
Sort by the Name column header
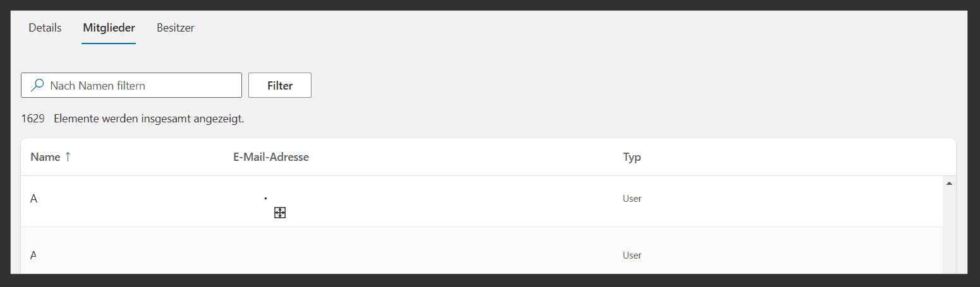coord(45,157)
